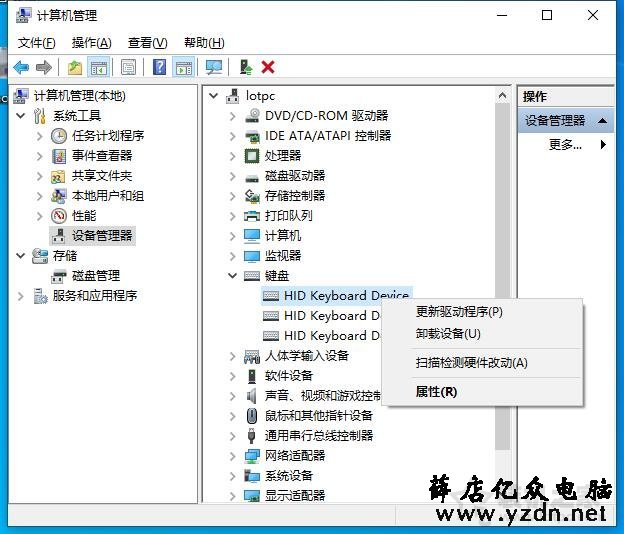Open the 操作(A) menu

point(92,43)
